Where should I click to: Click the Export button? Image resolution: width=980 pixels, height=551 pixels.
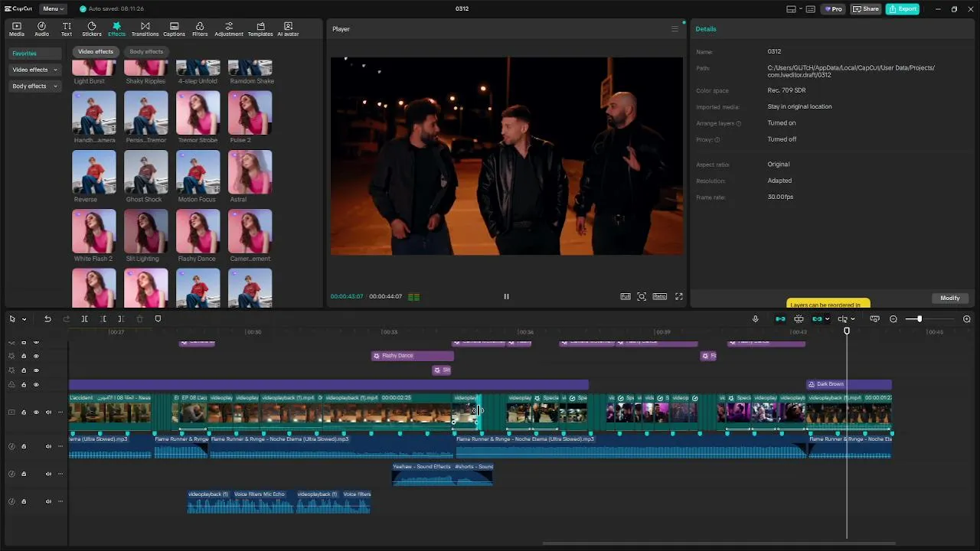903,9
